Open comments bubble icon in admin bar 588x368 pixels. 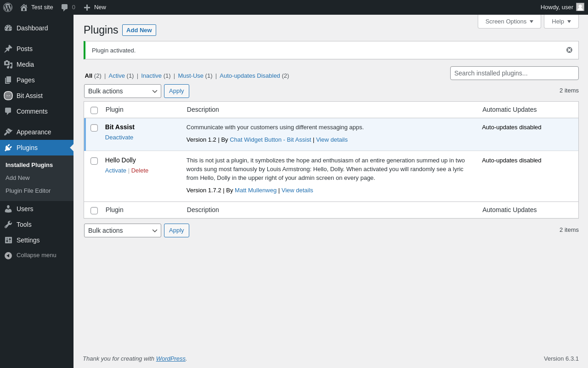[x=64, y=7]
